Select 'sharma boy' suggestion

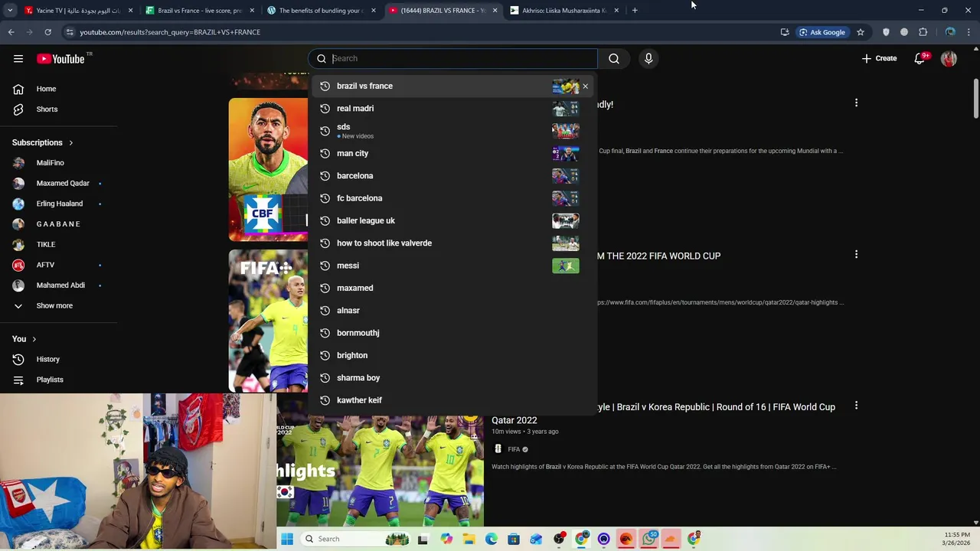click(452, 378)
